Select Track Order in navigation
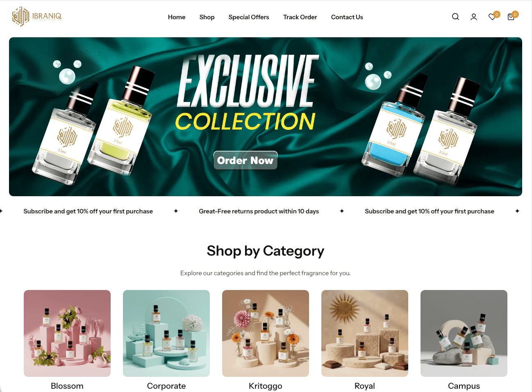The width and height of the screenshot is (532, 392). point(300,17)
